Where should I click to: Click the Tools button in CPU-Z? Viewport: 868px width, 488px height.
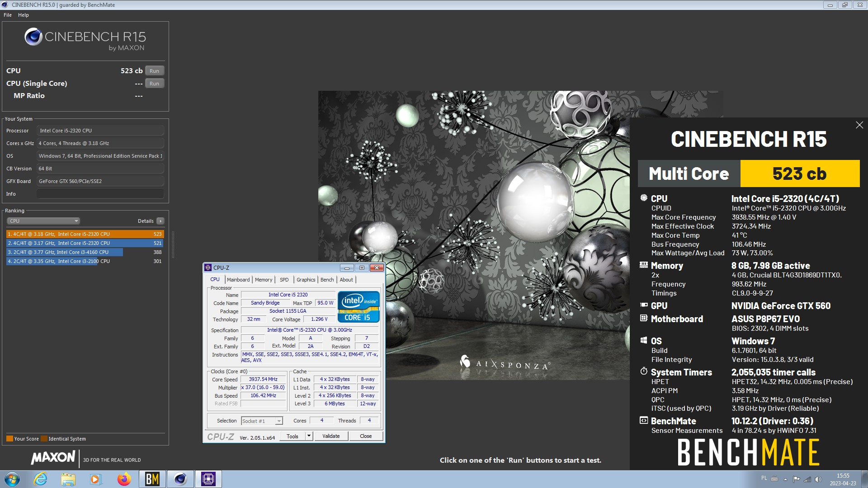[292, 436]
